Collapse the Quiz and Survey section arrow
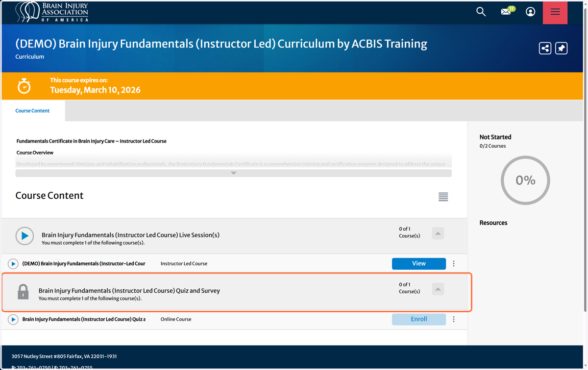The height and width of the screenshot is (370, 588). coord(438,289)
